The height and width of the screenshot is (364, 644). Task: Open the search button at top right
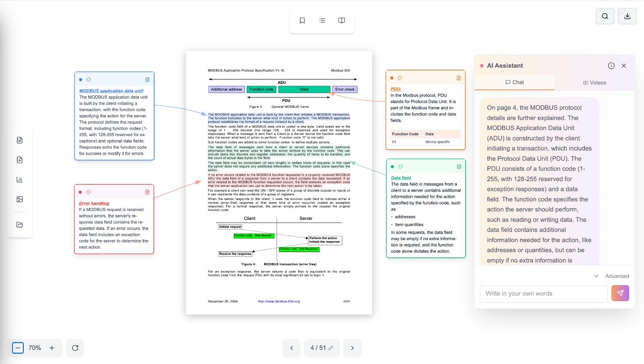pos(605,16)
